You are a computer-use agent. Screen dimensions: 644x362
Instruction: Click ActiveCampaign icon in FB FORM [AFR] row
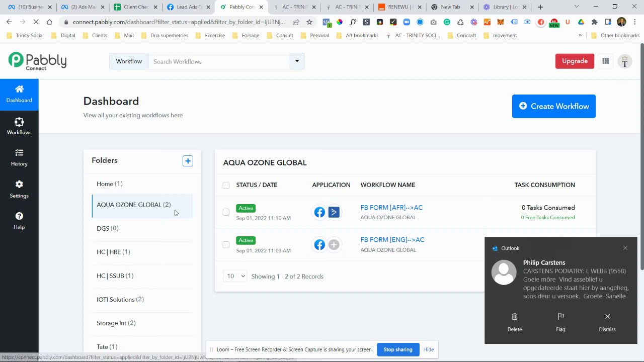[x=334, y=213]
